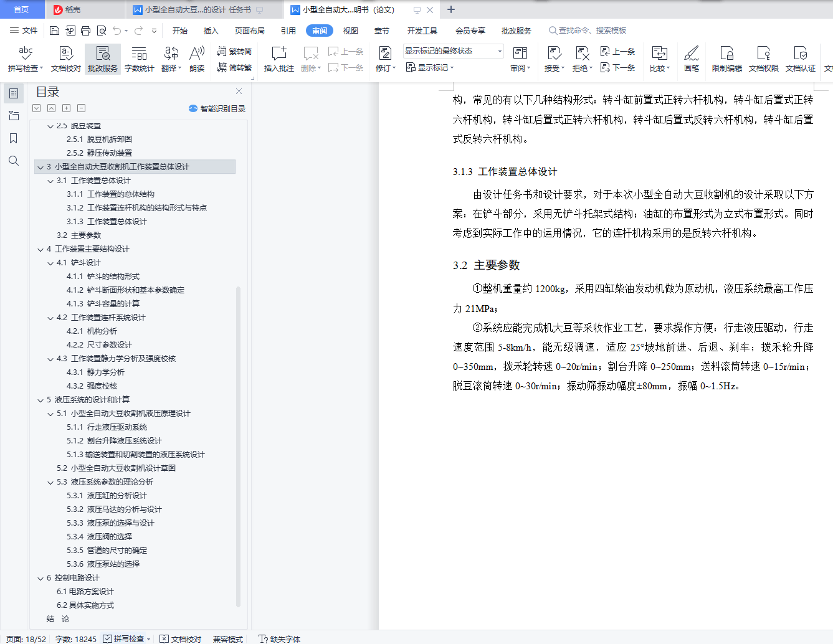Select the 画笔 pen tool
Image resolution: width=833 pixels, height=644 pixels.
[x=692, y=59]
